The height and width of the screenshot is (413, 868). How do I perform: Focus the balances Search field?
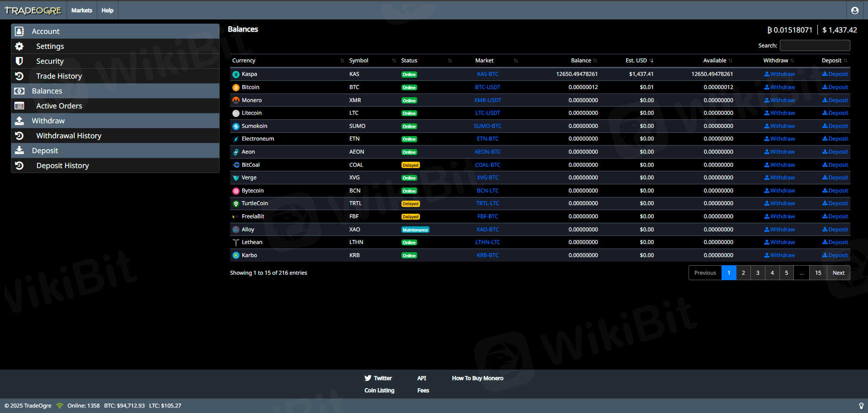coord(815,46)
